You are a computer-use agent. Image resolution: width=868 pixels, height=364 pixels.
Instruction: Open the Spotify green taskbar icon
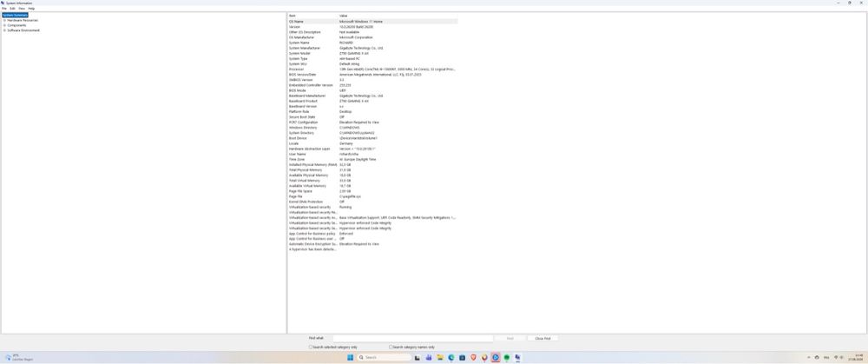507,357
